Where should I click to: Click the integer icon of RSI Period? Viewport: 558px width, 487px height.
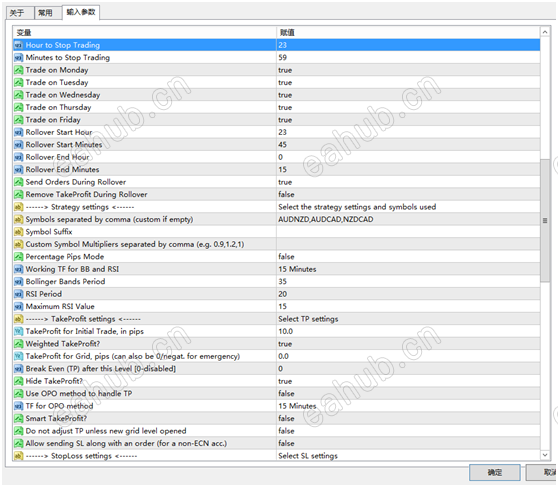coord(19,294)
